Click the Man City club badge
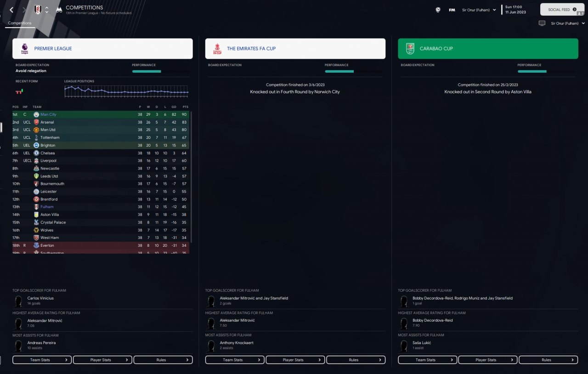588x374 pixels. 36,114
